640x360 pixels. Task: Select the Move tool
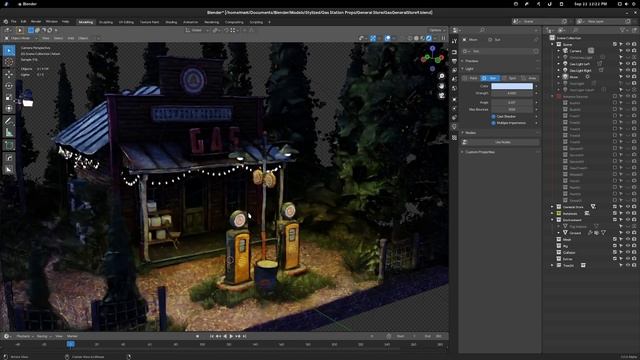[x=9, y=74]
